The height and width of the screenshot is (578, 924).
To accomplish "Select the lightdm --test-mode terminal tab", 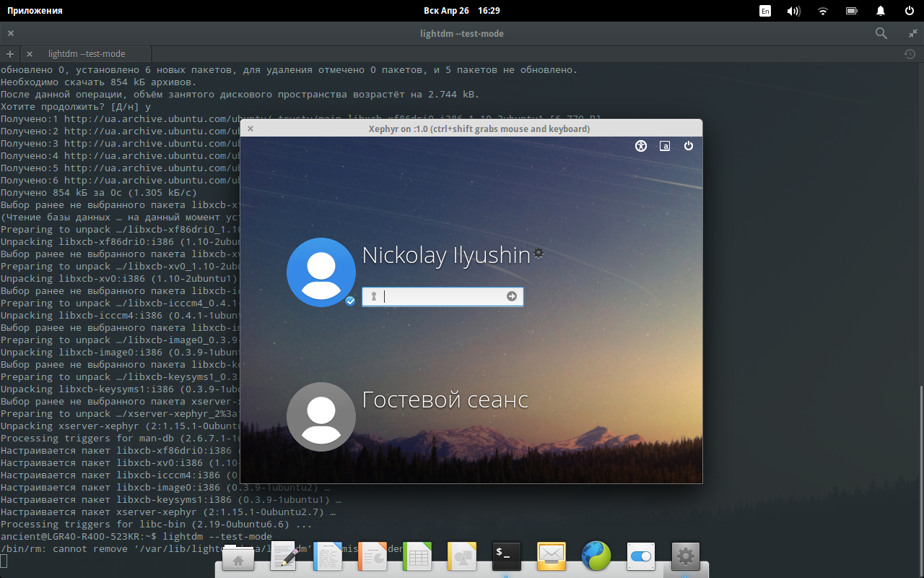I will pos(87,54).
